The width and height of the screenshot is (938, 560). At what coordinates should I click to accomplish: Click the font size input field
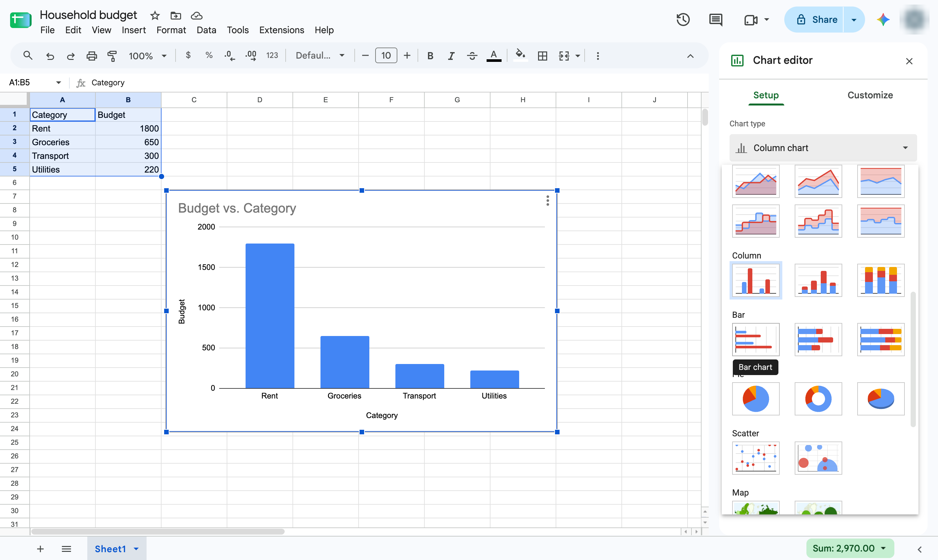point(386,55)
